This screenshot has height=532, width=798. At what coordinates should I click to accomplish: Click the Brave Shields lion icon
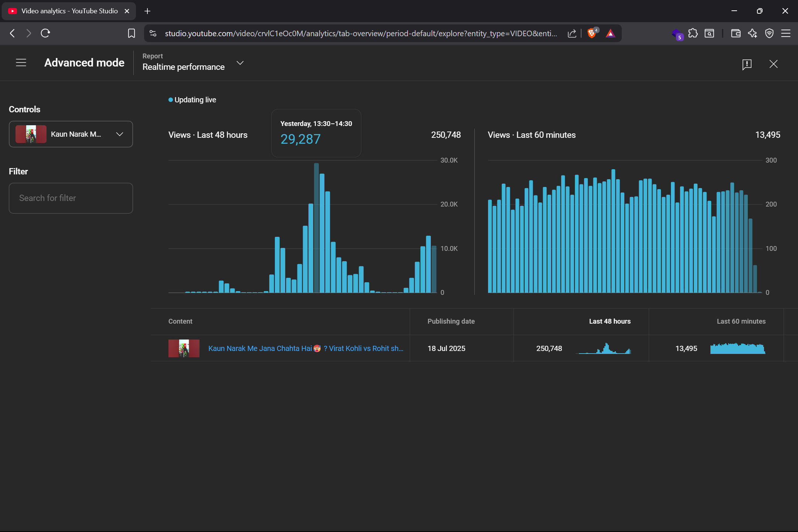pyautogui.click(x=591, y=33)
